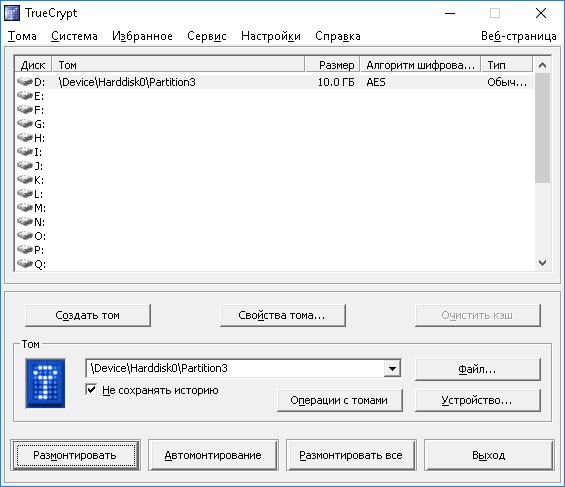Open the Избранное menu

(142, 36)
